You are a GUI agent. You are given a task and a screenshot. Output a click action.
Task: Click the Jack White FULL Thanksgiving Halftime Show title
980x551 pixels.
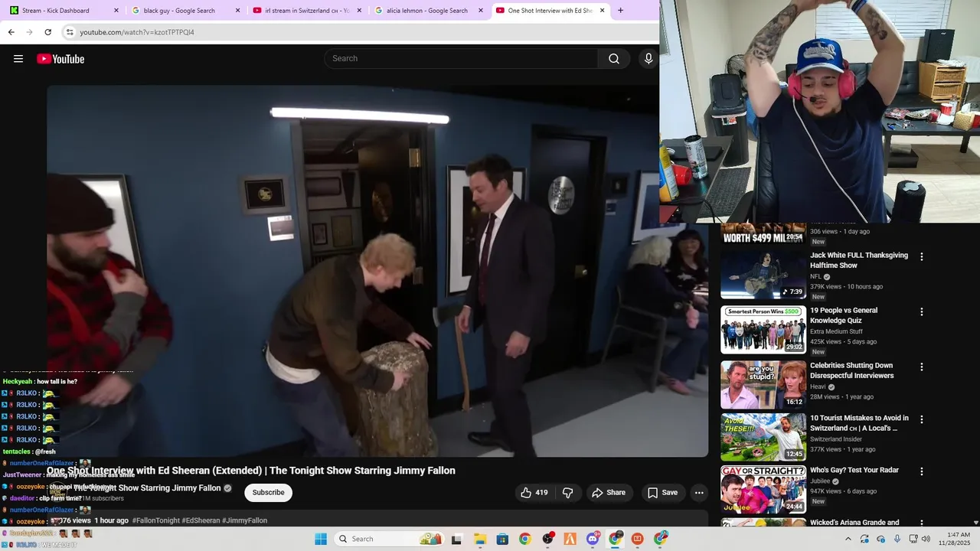pyautogui.click(x=859, y=260)
